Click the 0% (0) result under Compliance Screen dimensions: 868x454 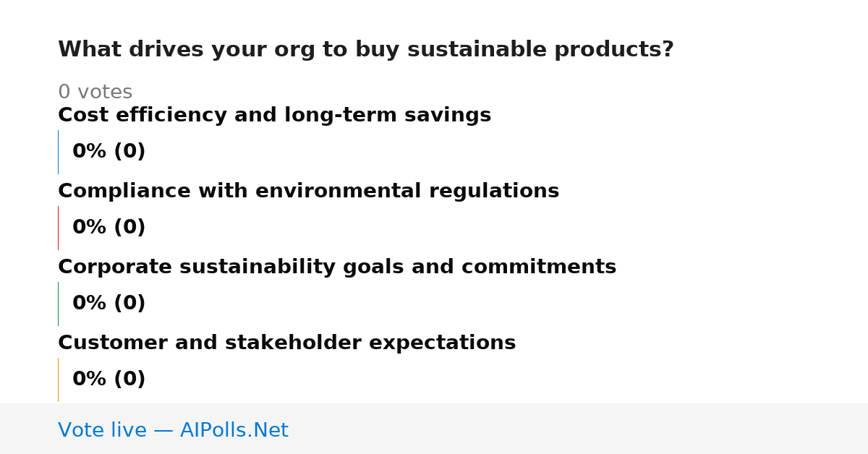coord(109,228)
